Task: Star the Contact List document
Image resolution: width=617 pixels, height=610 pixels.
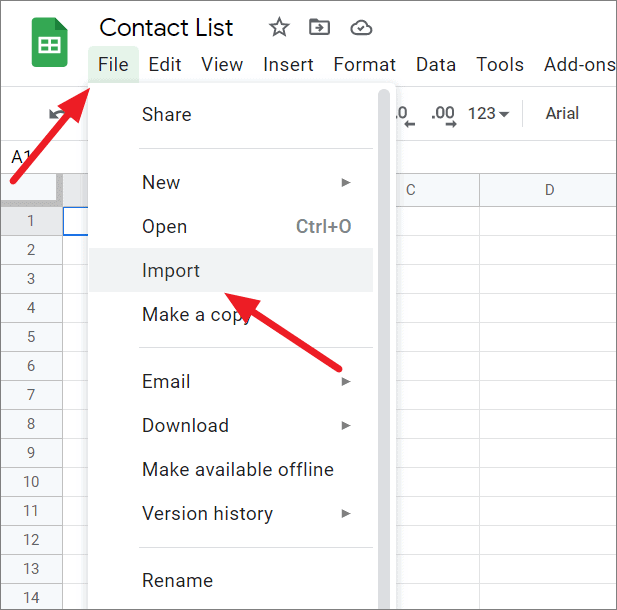Action: 279,27
